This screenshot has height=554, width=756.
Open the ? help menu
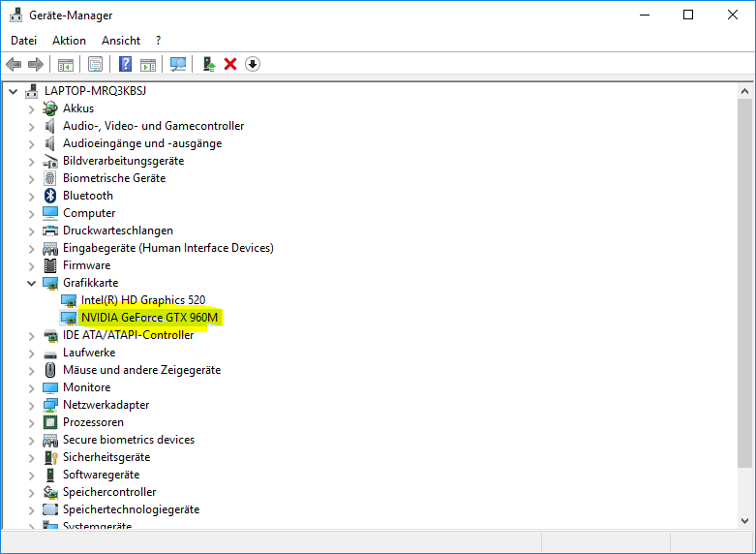pos(158,41)
